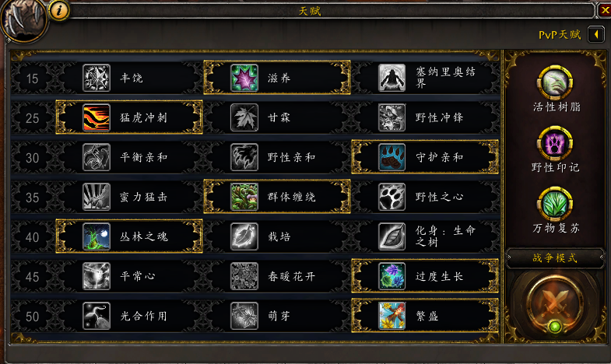611x364 pixels.
Task: Select the 春暖花开 talent option
Action: pyautogui.click(x=277, y=276)
